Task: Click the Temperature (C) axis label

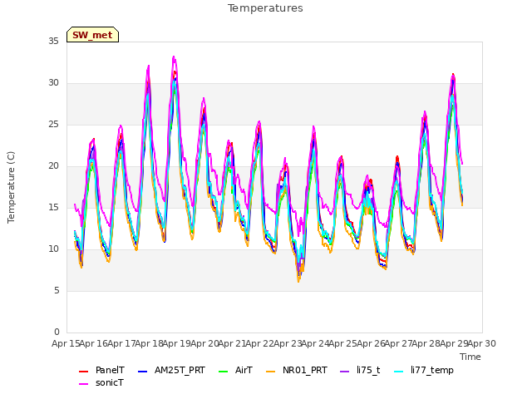Action: pos(11,187)
